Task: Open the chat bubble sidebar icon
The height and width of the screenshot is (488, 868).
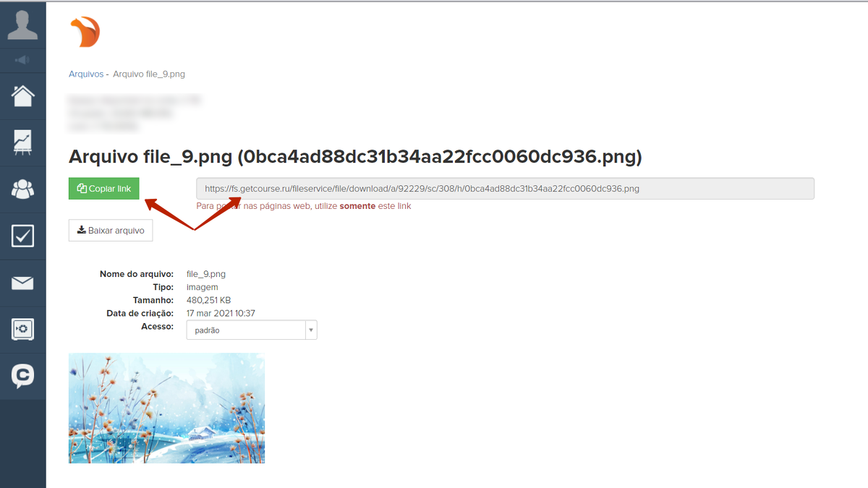Action: pyautogui.click(x=22, y=376)
